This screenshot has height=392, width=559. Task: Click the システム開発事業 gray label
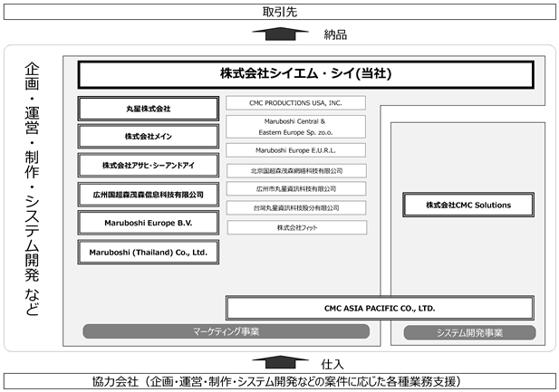click(469, 333)
